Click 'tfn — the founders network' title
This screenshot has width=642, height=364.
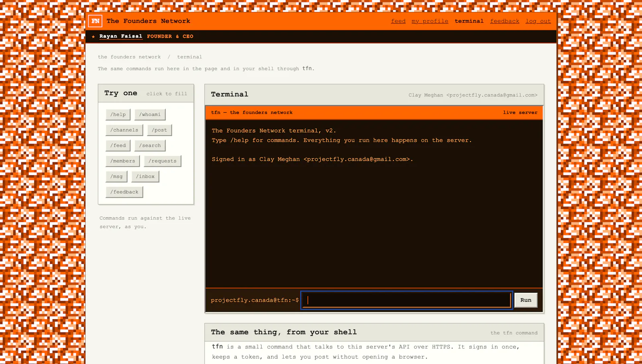252,112
